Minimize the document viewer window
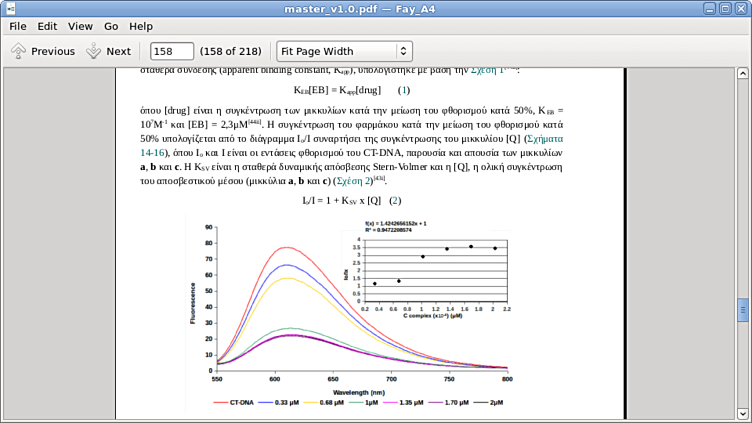Viewport: 752px width, 423px height. [x=707, y=9]
